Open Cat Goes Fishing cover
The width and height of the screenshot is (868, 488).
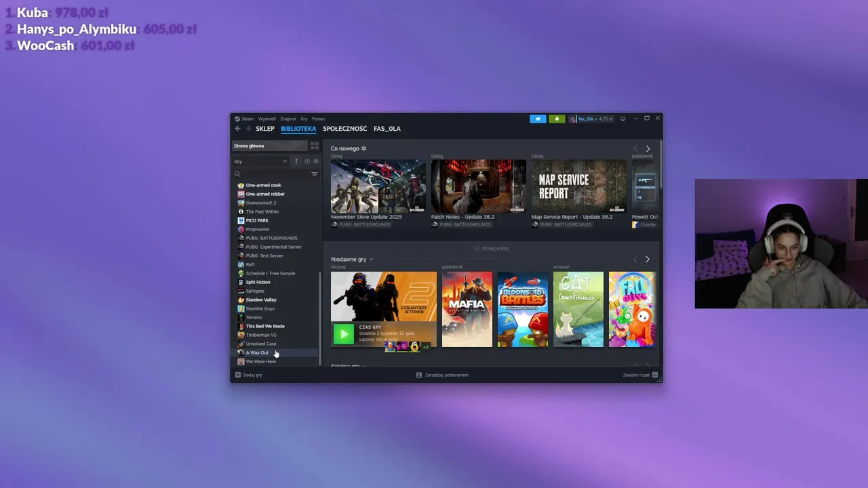click(x=578, y=309)
